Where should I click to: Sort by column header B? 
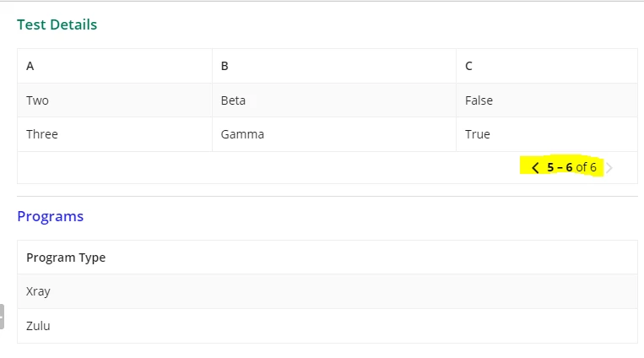pos(225,66)
